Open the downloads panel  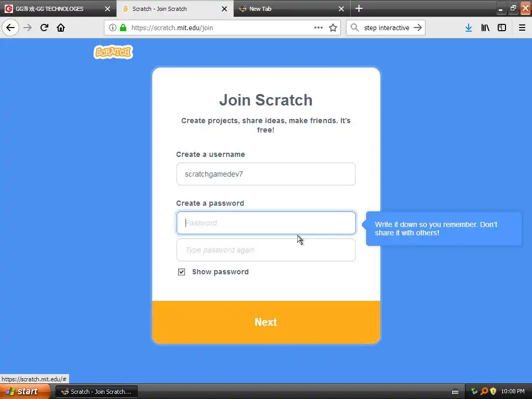click(x=469, y=28)
